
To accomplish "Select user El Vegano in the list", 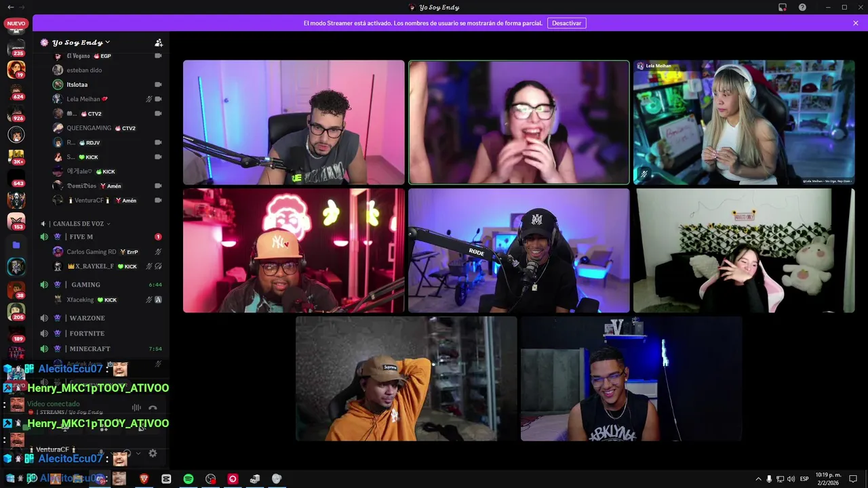I will [78, 56].
